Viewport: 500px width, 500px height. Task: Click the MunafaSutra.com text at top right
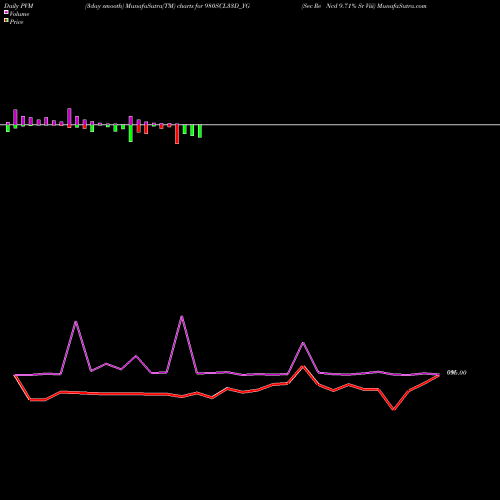click(x=402, y=6)
